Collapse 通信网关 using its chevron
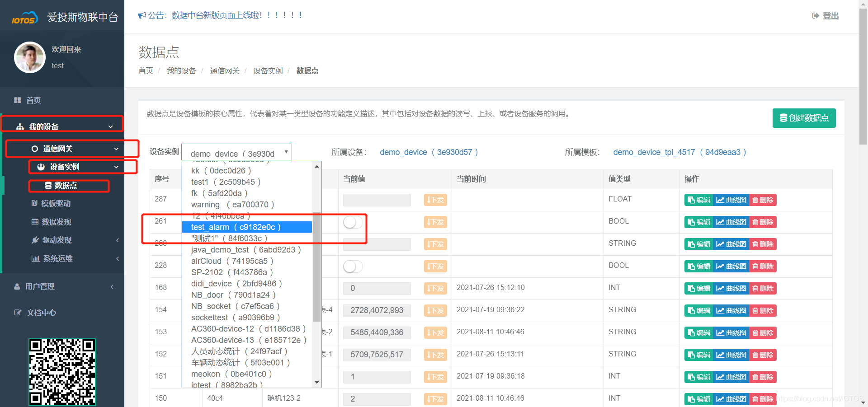The width and height of the screenshot is (868, 407). (x=116, y=148)
